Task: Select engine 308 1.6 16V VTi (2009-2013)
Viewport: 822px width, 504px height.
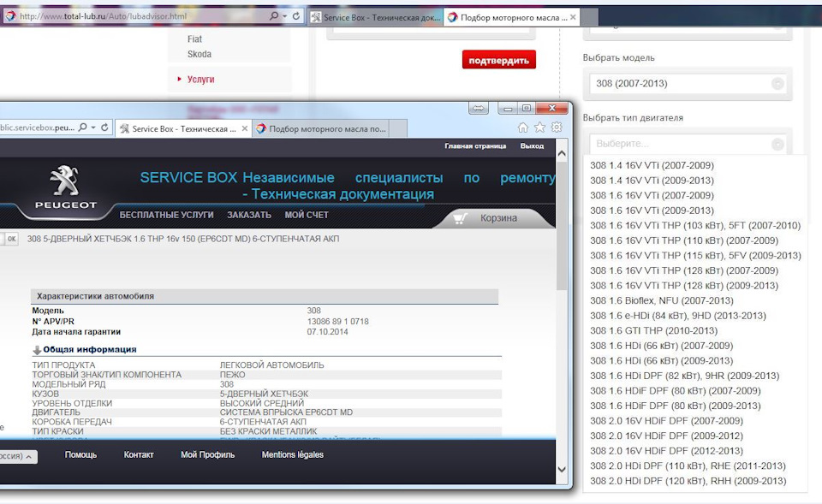Action: click(x=652, y=210)
